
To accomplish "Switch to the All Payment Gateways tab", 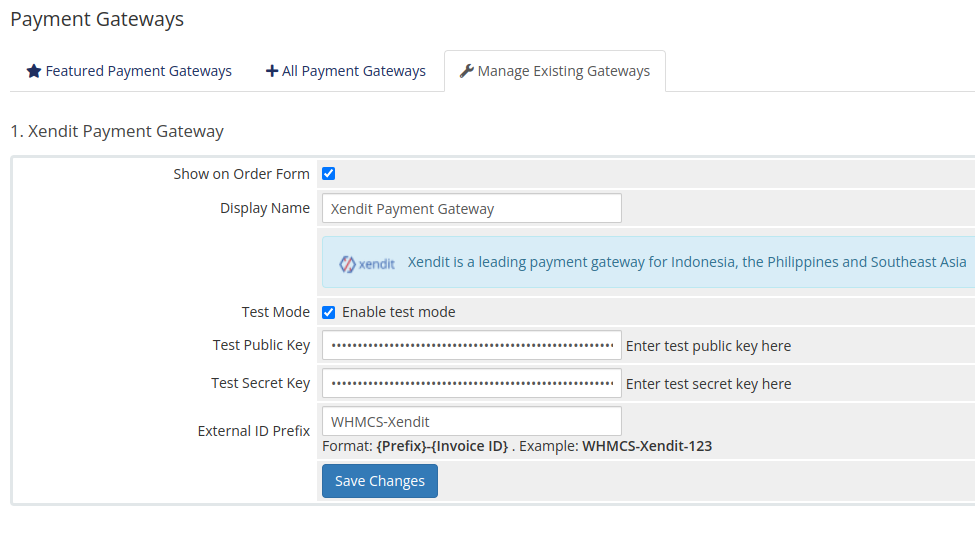I will coord(346,71).
